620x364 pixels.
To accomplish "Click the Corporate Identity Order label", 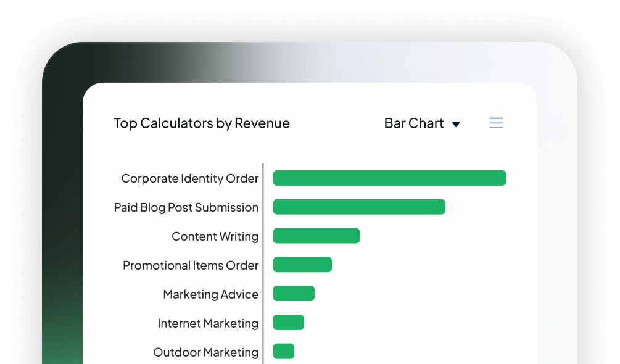I will (x=190, y=178).
